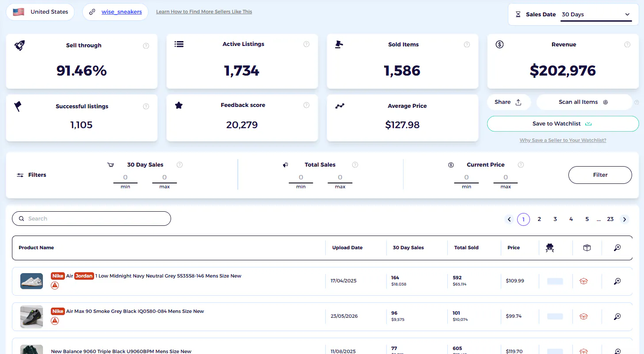
Task: Click the magnifier icon for Air Max 90 row
Action: (617, 316)
